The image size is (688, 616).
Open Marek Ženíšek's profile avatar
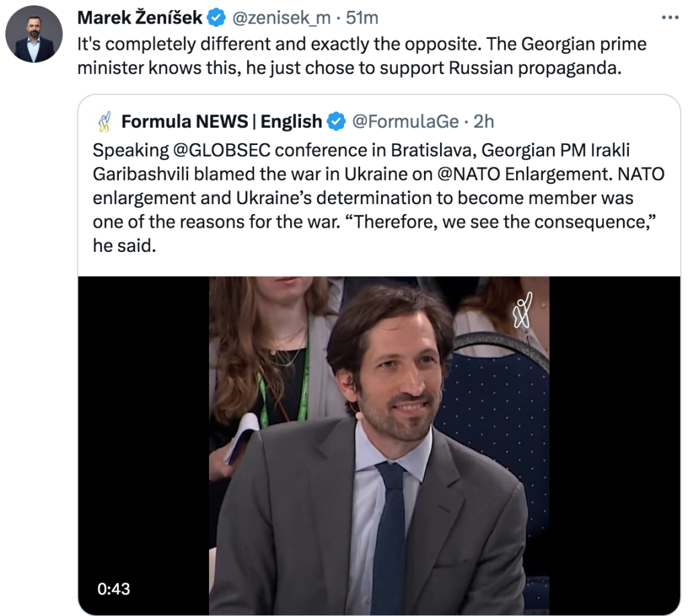[34, 34]
